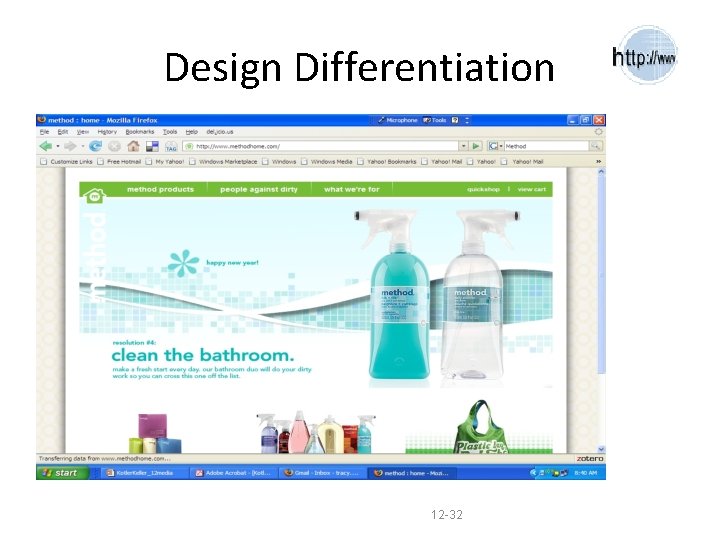
Task: Click the address bar URL field
Action: click(321, 146)
